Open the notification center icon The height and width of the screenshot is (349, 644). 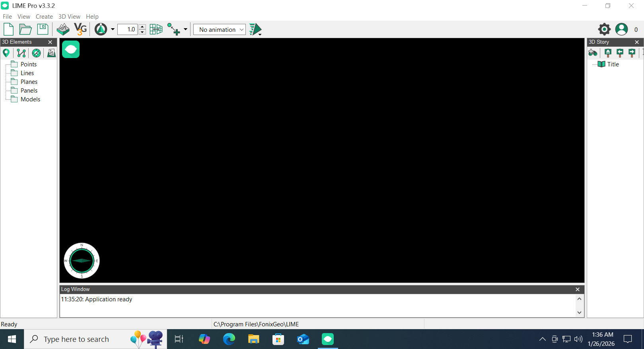tap(628, 339)
